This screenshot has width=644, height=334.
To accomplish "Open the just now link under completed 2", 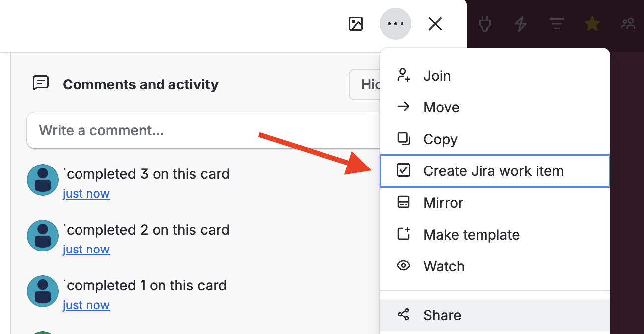I will point(86,250).
